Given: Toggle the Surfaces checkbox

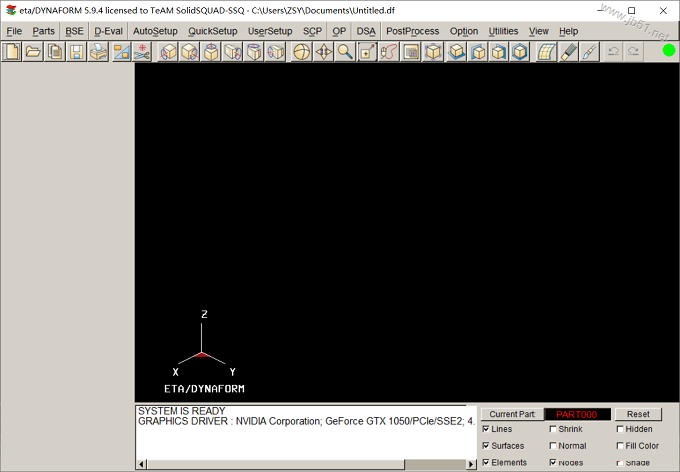Looking at the screenshot, I should click(x=486, y=446).
